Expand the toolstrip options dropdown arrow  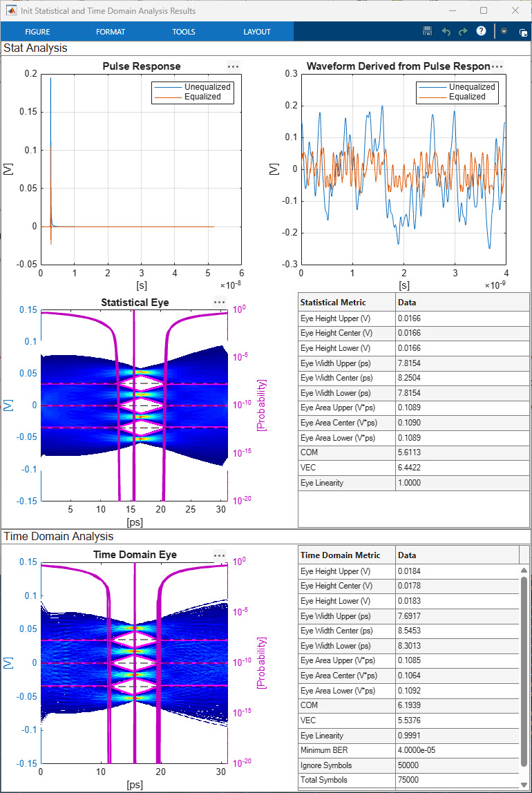pyautogui.click(x=504, y=31)
